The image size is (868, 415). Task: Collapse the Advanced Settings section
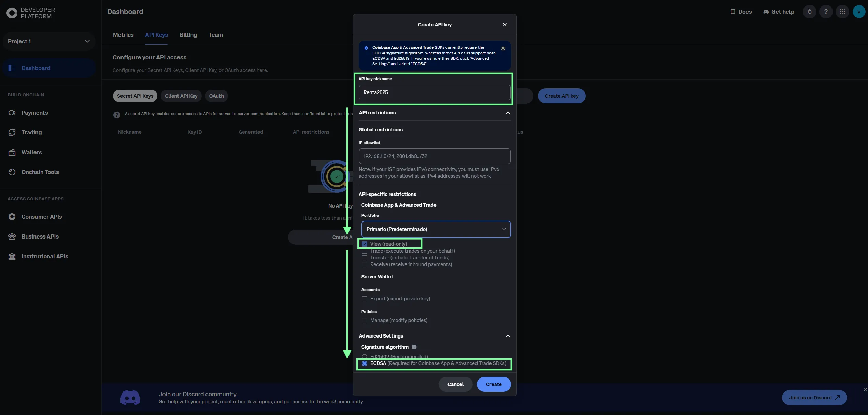pos(508,336)
